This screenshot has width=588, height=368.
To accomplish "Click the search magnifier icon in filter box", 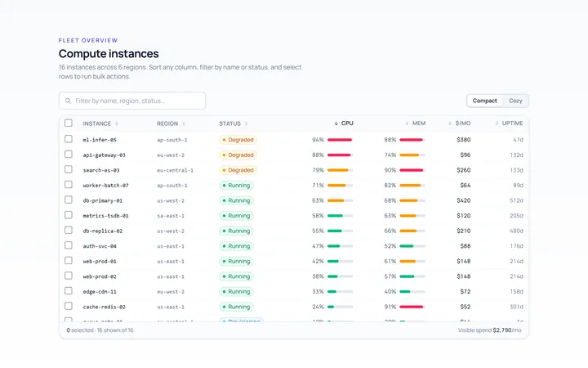I will (68, 101).
